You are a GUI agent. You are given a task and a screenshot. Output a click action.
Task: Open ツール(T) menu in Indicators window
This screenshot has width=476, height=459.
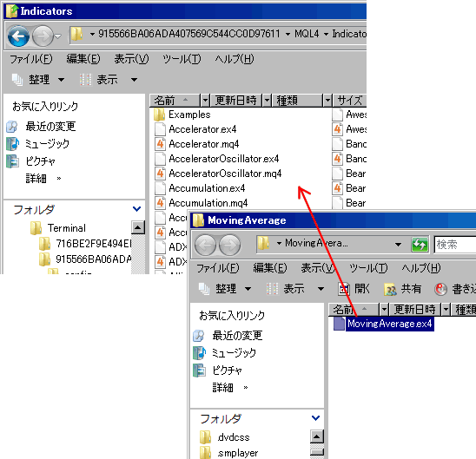(x=182, y=59)
